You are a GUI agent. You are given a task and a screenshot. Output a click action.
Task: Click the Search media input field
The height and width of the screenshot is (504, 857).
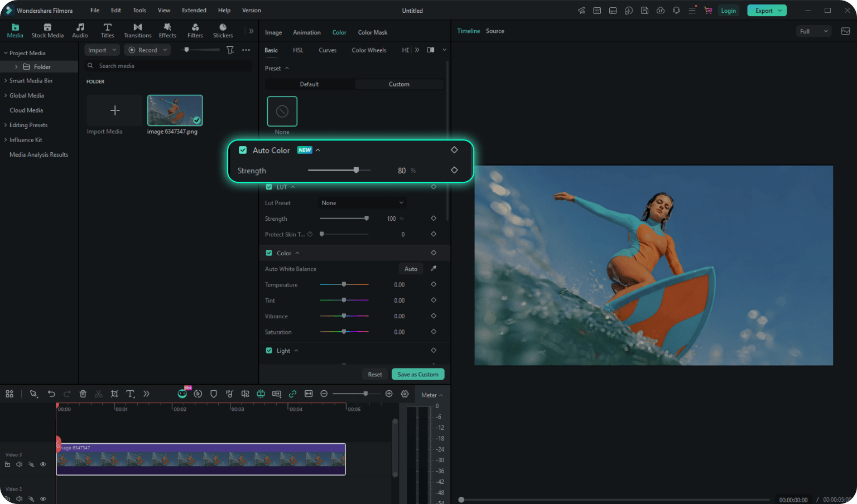(x=169, y=66)
